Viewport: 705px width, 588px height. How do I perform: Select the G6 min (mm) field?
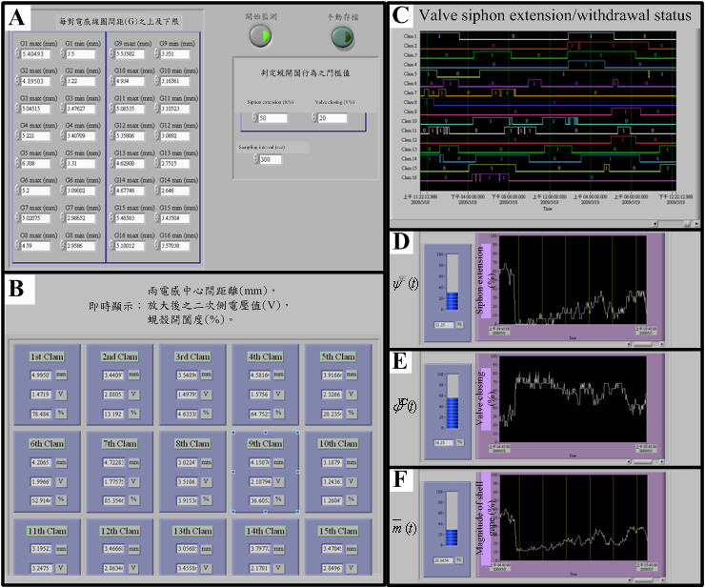click(x=81, y=191)
